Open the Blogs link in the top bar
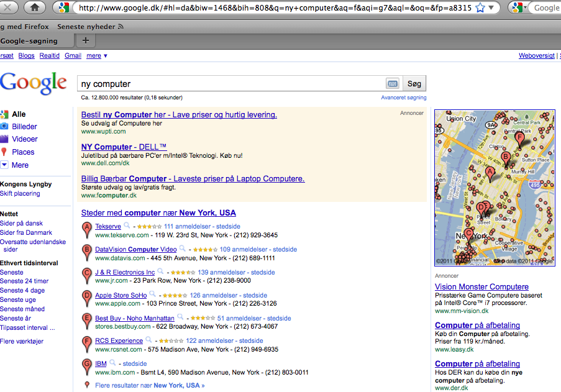Viewport: 561px width, 392px height. pos(27,55)
